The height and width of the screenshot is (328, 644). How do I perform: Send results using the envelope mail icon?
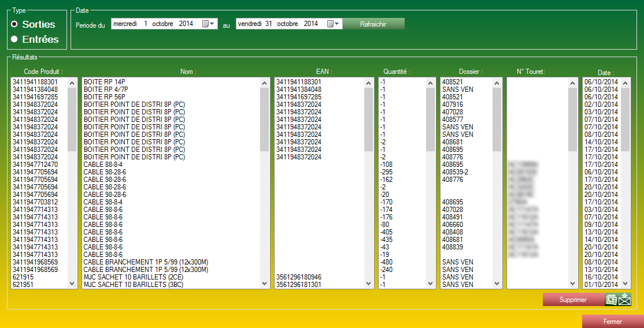624,299
